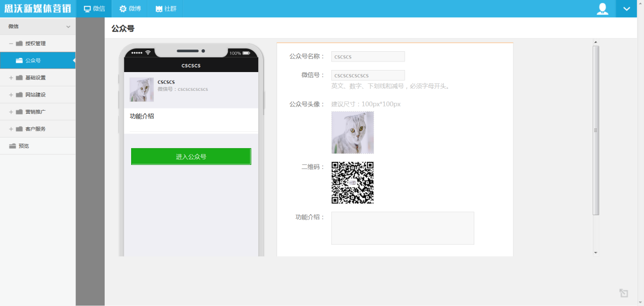Switch to the 微博 tab
644x306 pixels.
click(x=130, y=9)
